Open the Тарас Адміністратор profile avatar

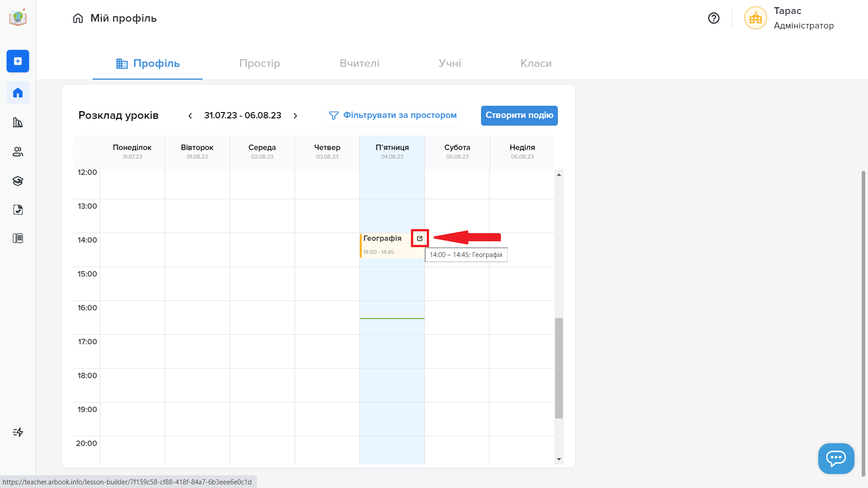point(755,18)
